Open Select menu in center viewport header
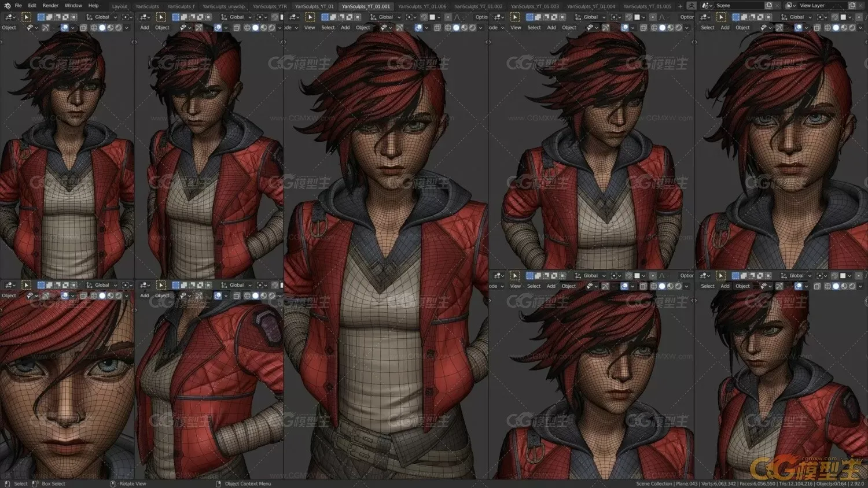This screenshot has width=868, height=488. (x=328, y=27)
